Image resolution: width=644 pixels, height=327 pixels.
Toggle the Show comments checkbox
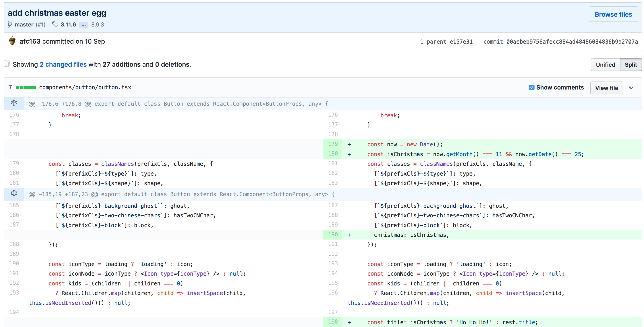[532, 87]
